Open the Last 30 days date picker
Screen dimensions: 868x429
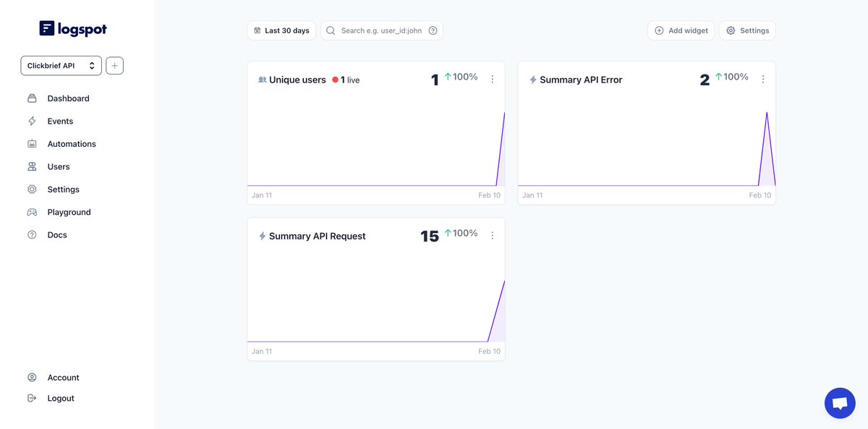point(281,30)
